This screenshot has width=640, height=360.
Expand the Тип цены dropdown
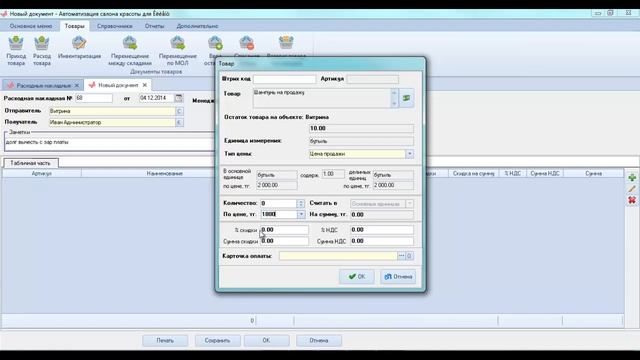(409, 154)
